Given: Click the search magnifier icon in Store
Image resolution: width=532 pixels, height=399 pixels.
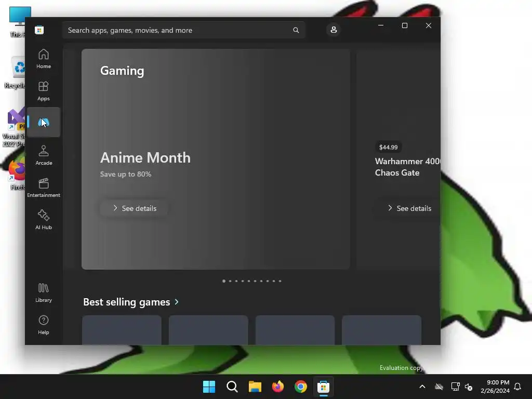Looking at the screenshot, I should click(x=296, y=30).
